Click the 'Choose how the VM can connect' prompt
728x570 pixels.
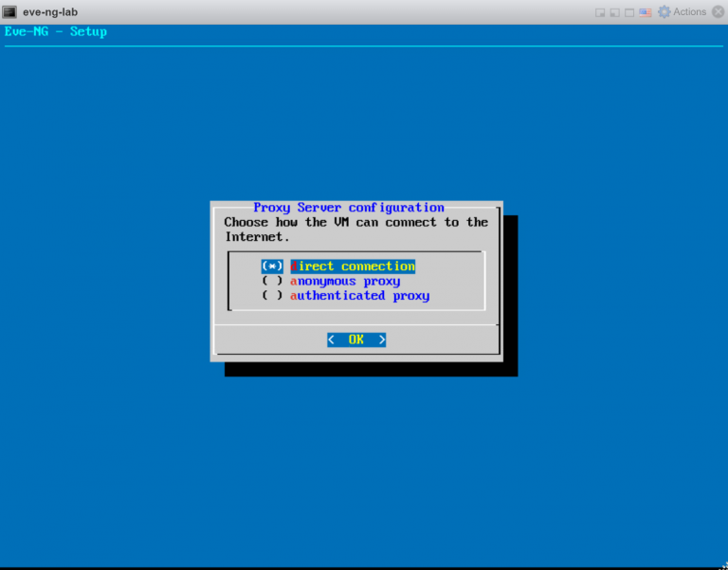pos(356,230)
